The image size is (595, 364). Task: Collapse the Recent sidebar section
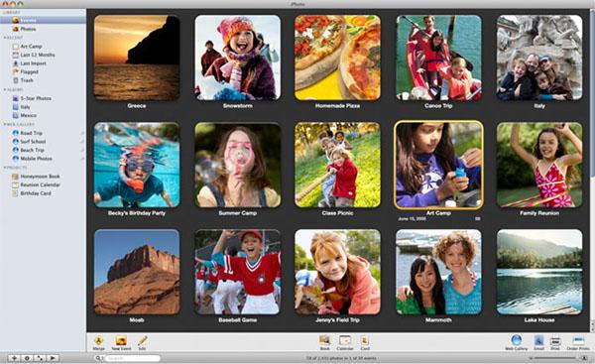(5, 38)
